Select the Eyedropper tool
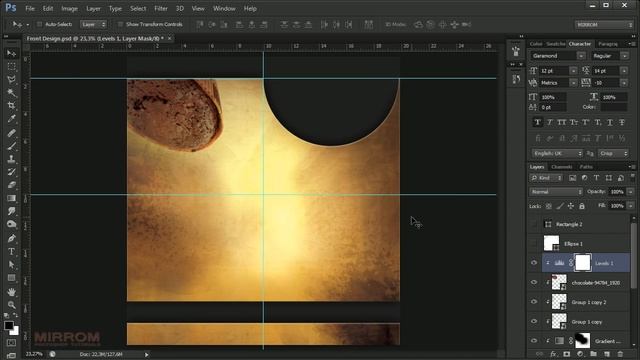640x360 pixels. 11,119
